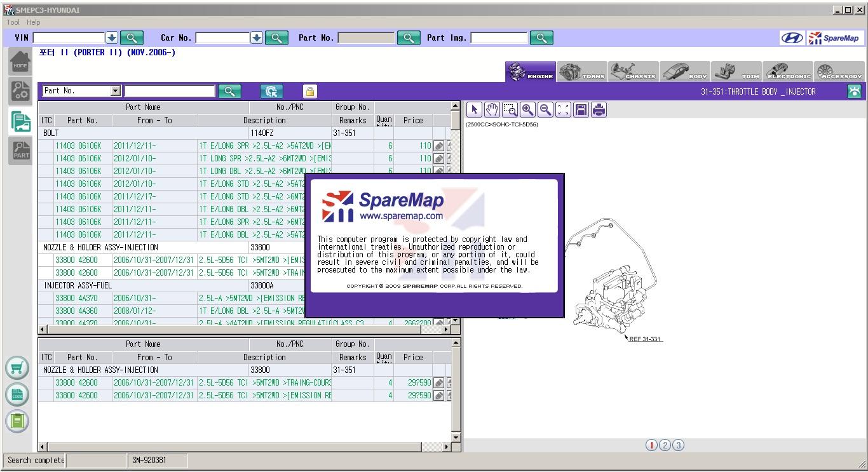Select the row with part 33800 4A360
The width and height of the screenshot is (868, 472).
245,311
